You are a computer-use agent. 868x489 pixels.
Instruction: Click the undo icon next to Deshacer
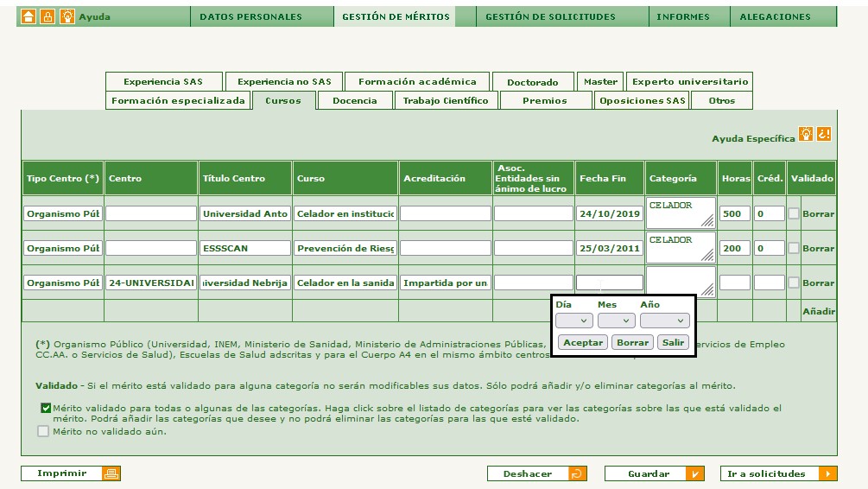point(578,474)
